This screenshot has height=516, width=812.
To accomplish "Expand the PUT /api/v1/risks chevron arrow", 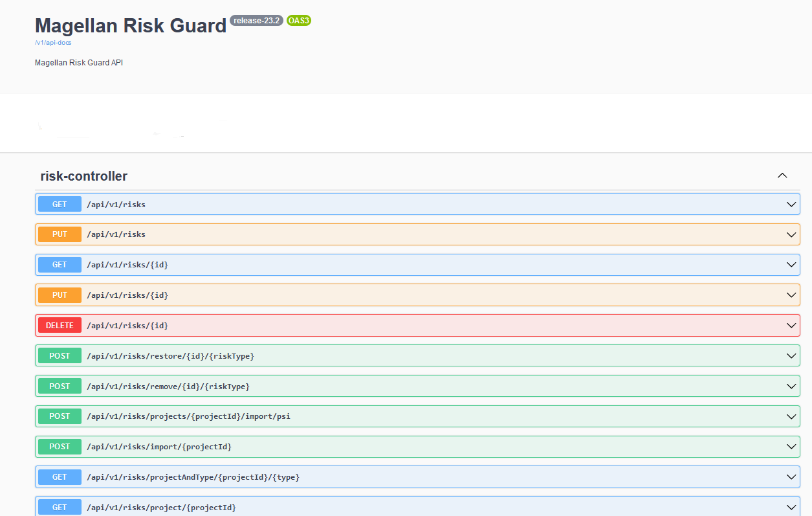I will [791, 234].
